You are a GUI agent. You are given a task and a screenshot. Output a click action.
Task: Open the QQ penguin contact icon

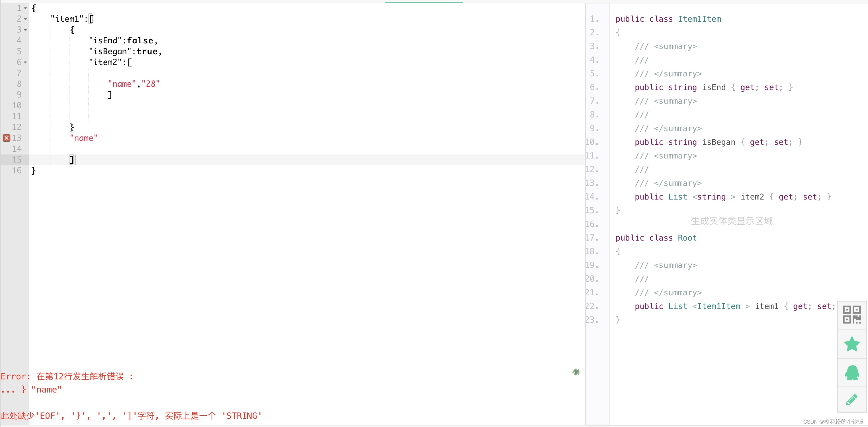coord(852,372)
